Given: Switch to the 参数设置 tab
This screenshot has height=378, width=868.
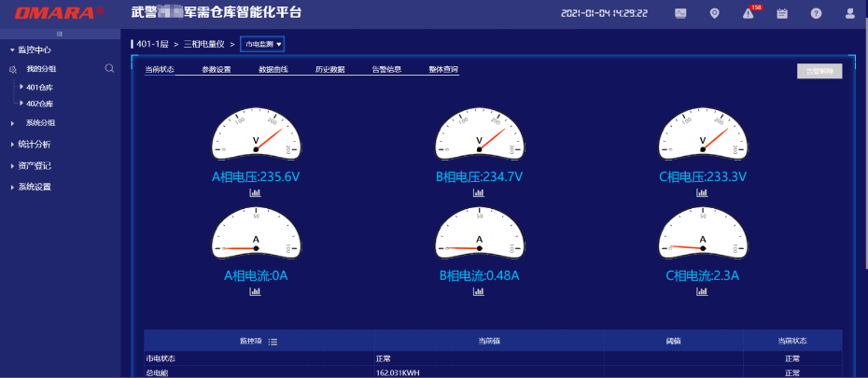Looking at the screenshot, I should pyautogui.click(x=217, y=69).
